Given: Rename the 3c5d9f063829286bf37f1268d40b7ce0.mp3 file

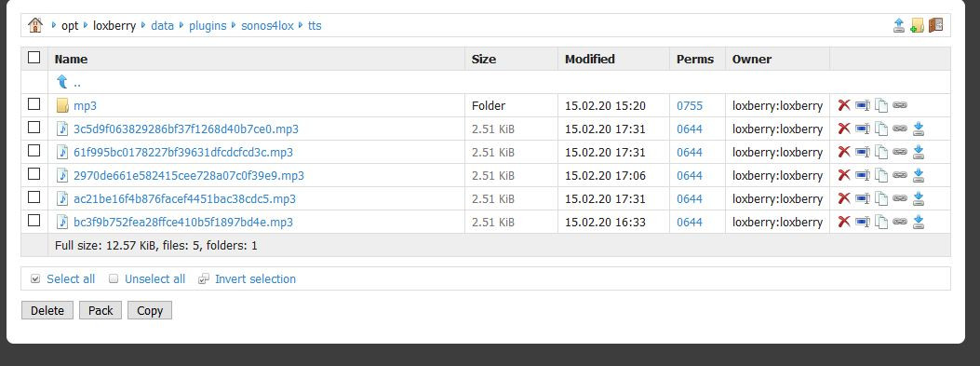Looking at the screenshot, I should coord(863,129).
